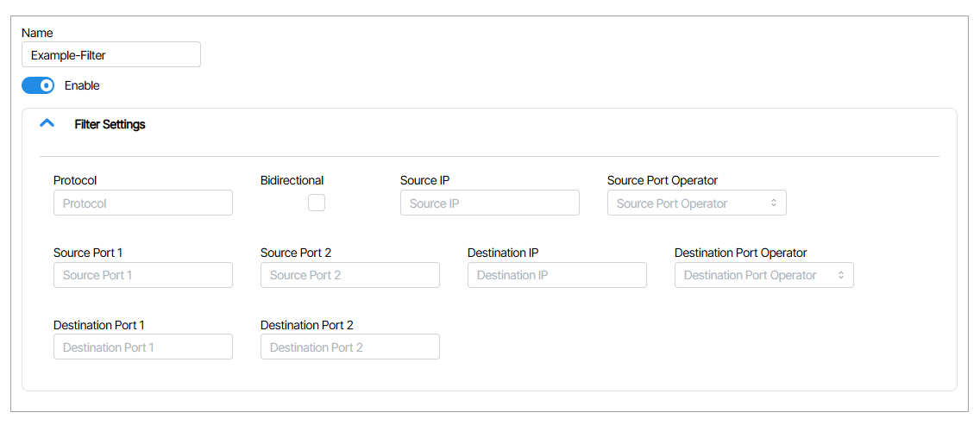Screen dimensions: 980x425
Task: Focus the Destination Port 1 field
Action: coord(142,347)
